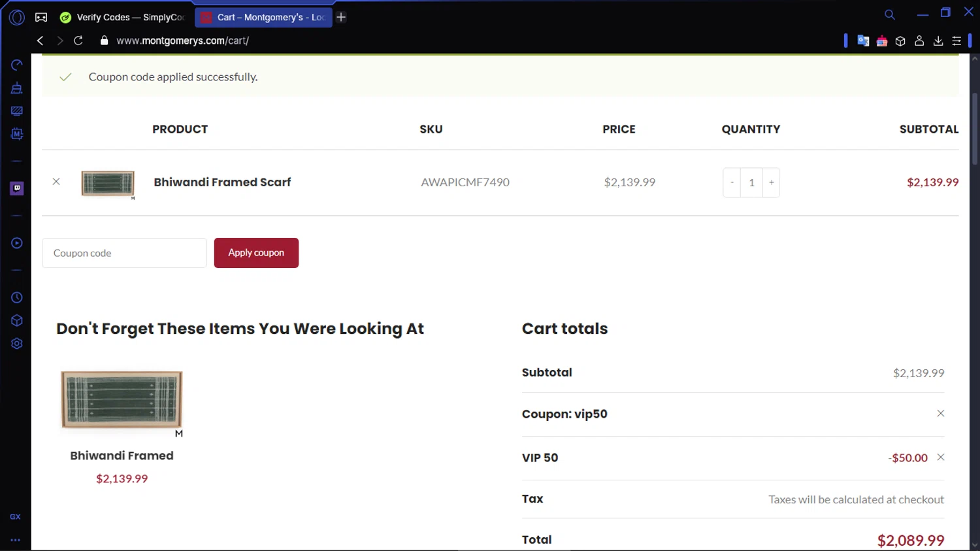
Task: Select the Cart Montgomery's tab
Action: 264,18
